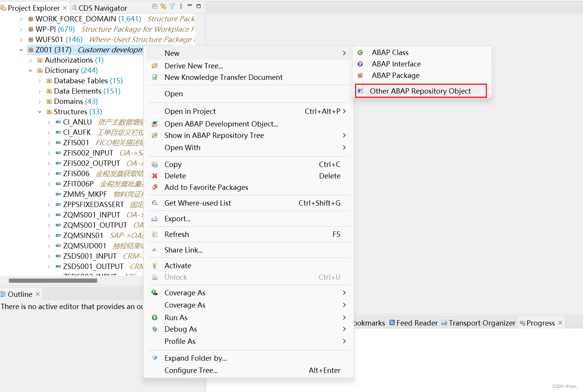This screenshot has width=583, height=392.
Task: Select the ZQMSUD001 structure
Action: [85, 246]
